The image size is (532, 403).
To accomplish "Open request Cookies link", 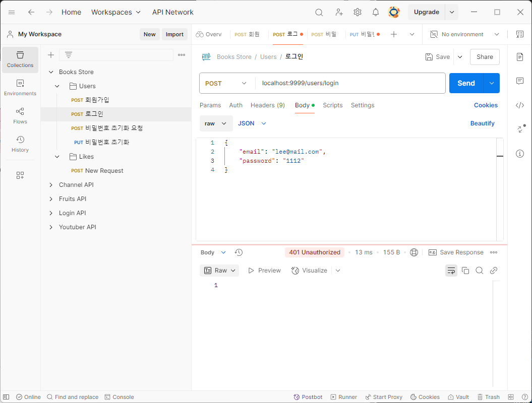I will point(486,105).
